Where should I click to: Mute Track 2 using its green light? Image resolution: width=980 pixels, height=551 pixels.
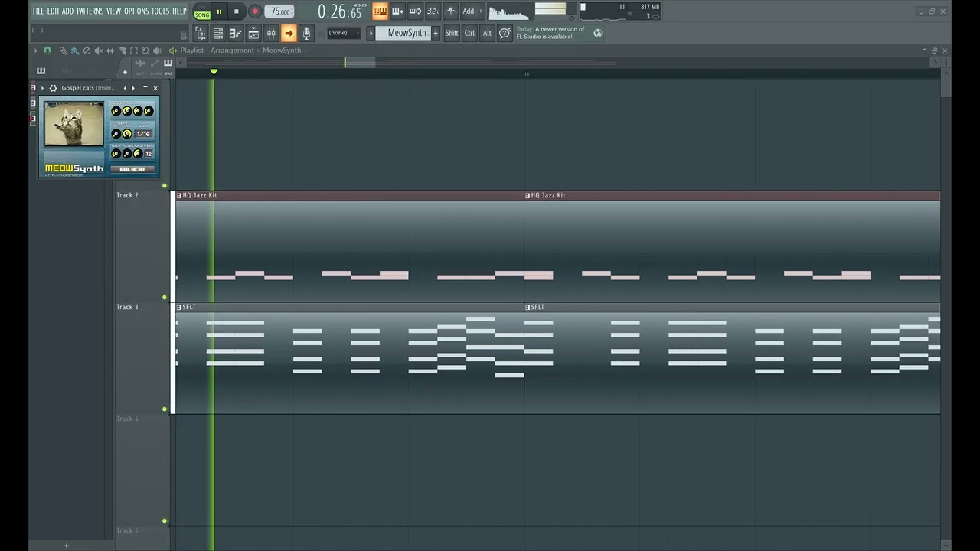[x=165, y=298]
